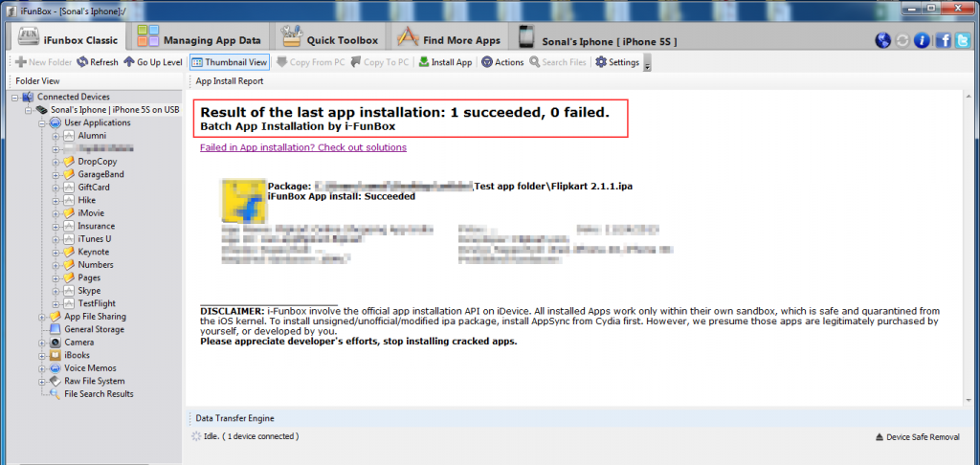The height and width of the screenshot is (465, 980).
Task: Open the Quick Toolbox tab
Action: pos(329,38)
